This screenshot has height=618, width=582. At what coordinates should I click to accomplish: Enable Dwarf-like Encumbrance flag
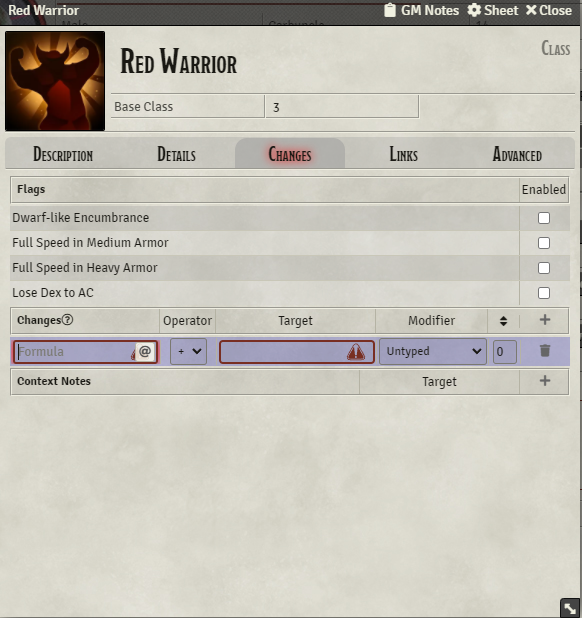(x=544, y=218)
